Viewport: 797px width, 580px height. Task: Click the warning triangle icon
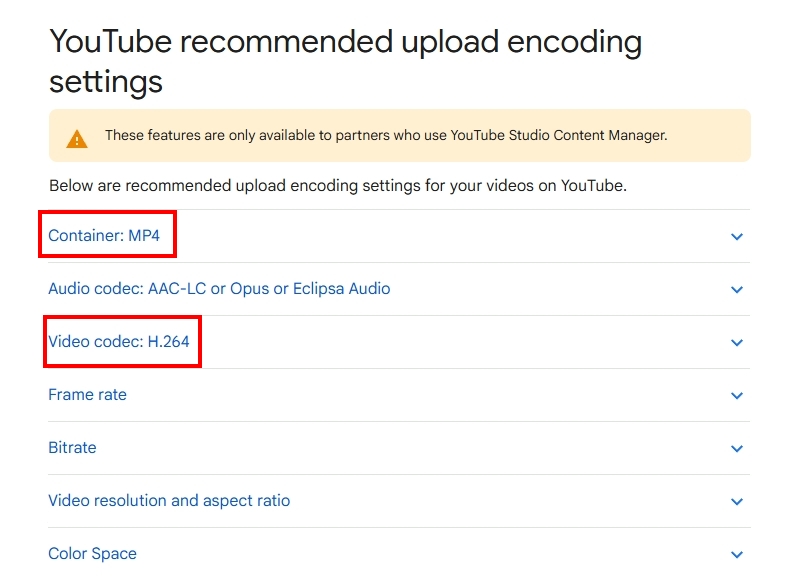(x=77, y=138)
